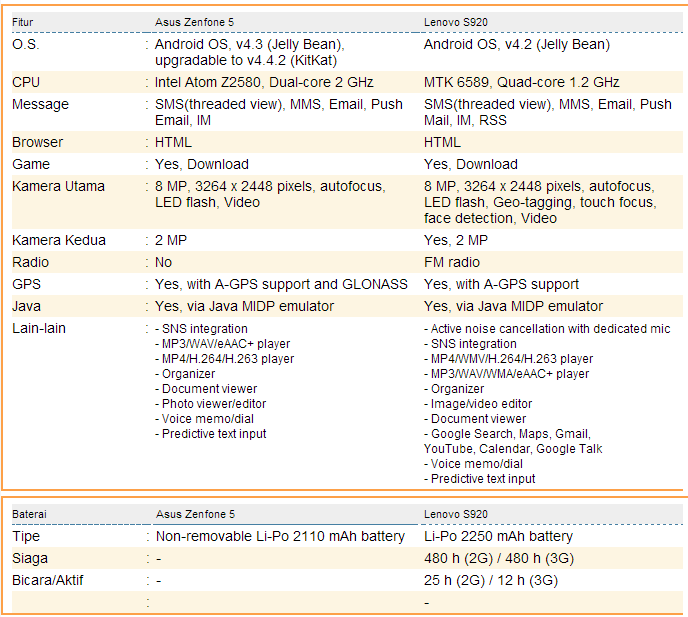688x617 pixels.
Task: Click the 'O.S.' row label
Action: pyautogui.click(x=26, y=44)
